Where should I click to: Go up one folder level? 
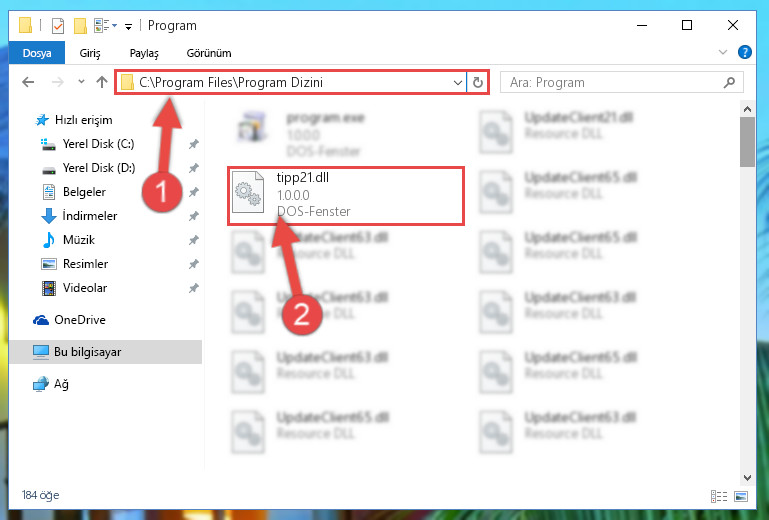(x=102, y=82)
